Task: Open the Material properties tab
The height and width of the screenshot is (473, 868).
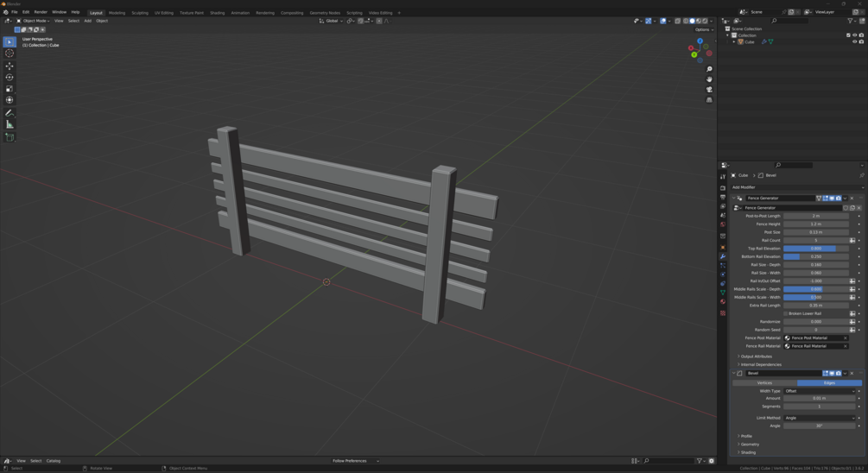Action: (x=723, y=302)
